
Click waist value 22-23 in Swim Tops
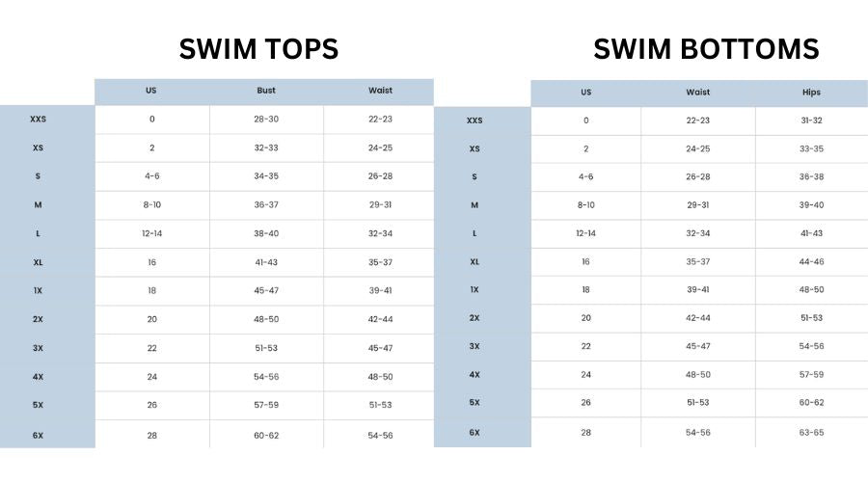click(x=380, y=119)
